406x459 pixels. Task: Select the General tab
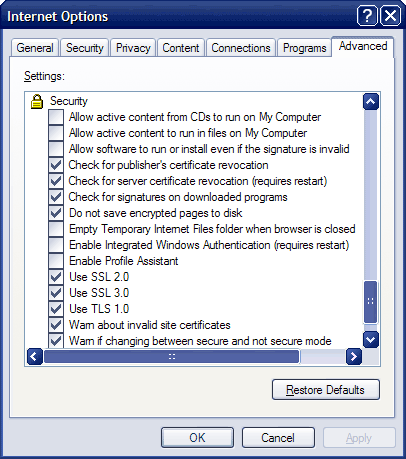[35, 48]
